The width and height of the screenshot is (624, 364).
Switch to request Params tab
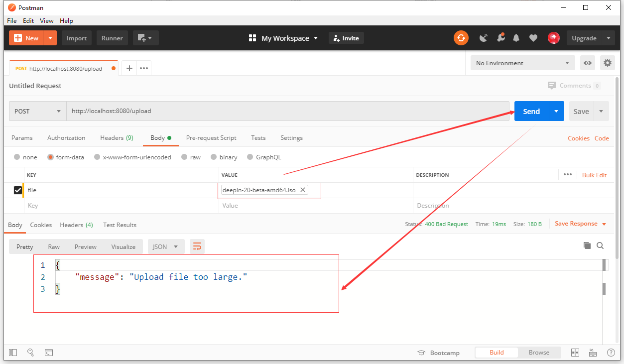22,138
